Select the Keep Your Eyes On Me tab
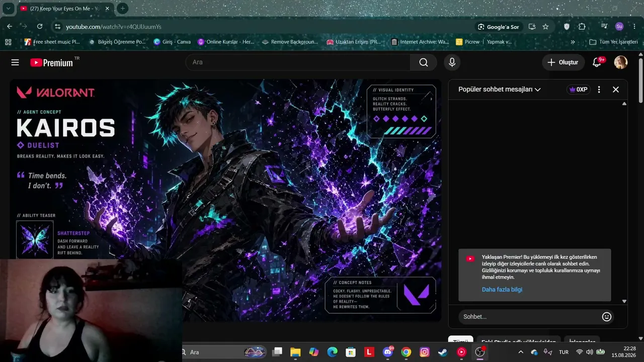 click(65, 9)
